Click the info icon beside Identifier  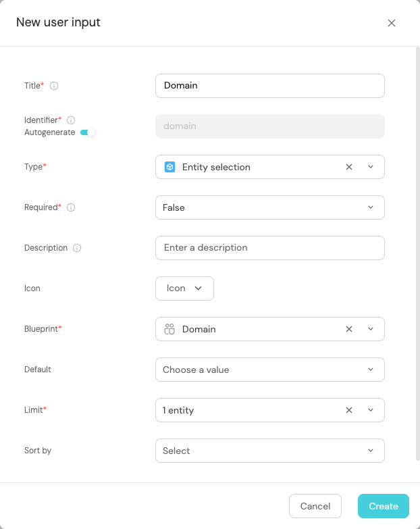(x=71, y=120)
